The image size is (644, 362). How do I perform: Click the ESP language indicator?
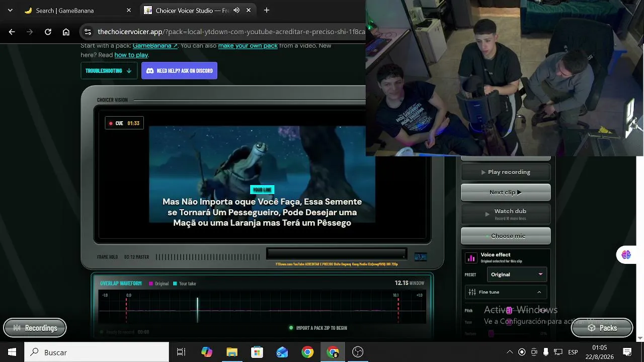(x=573, y=352)
